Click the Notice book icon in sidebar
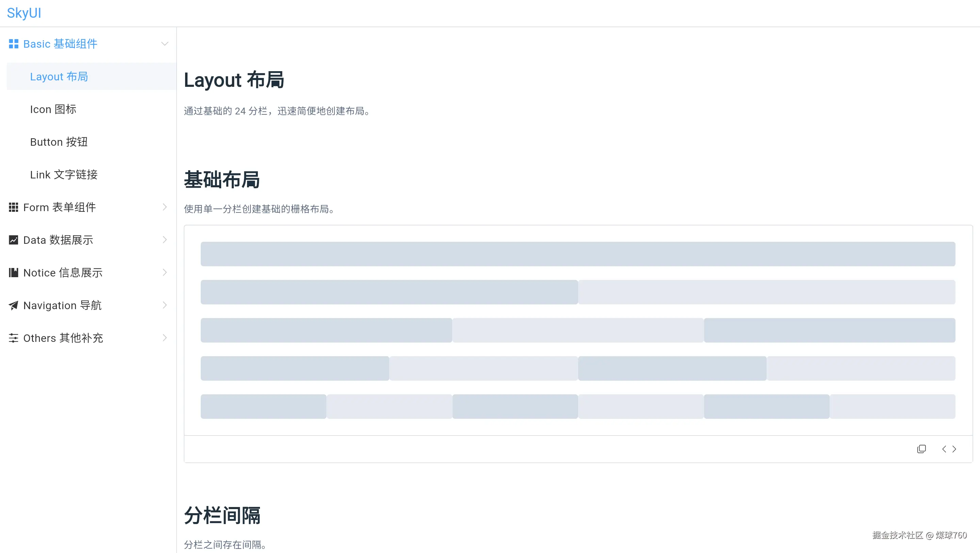The height and width of the screenshot is (553, 980). tap(13, 272)
